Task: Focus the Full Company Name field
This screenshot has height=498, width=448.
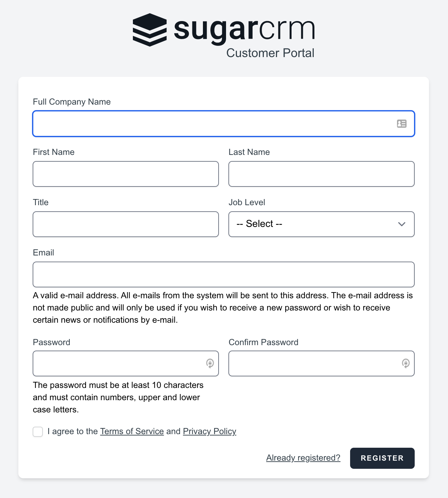Action: (211, 124)
